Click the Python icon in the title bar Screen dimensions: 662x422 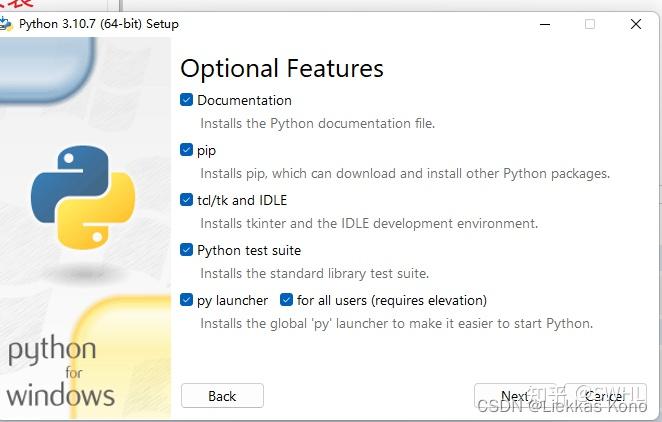8,23
